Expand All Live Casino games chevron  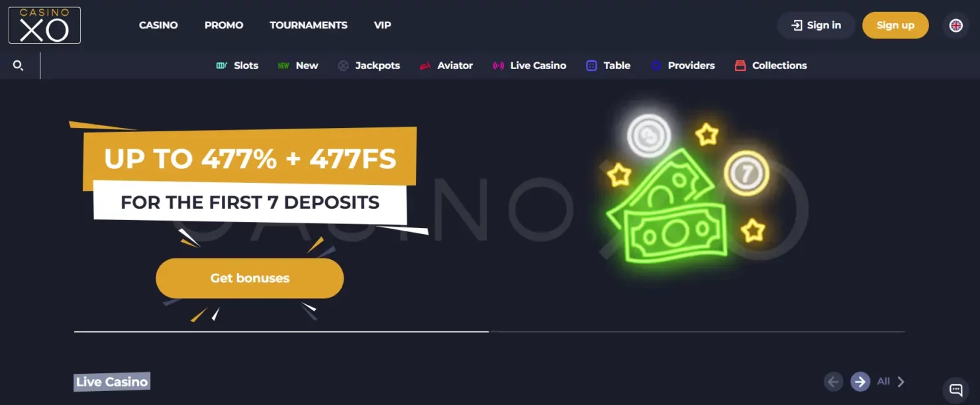[901, 381]
